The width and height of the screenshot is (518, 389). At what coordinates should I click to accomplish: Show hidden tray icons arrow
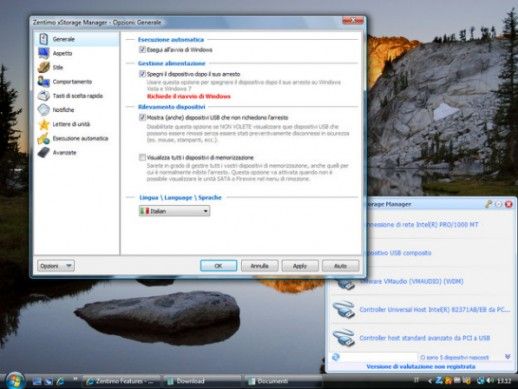point(429,381)
